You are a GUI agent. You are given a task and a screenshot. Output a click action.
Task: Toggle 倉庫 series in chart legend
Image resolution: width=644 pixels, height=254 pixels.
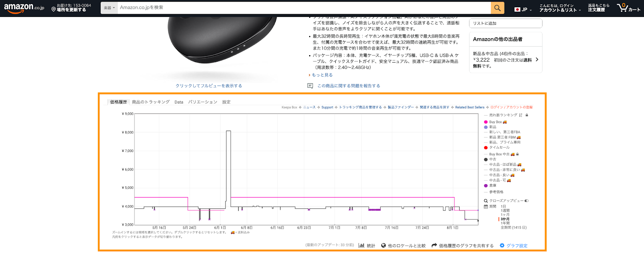(x=490, y=185)
